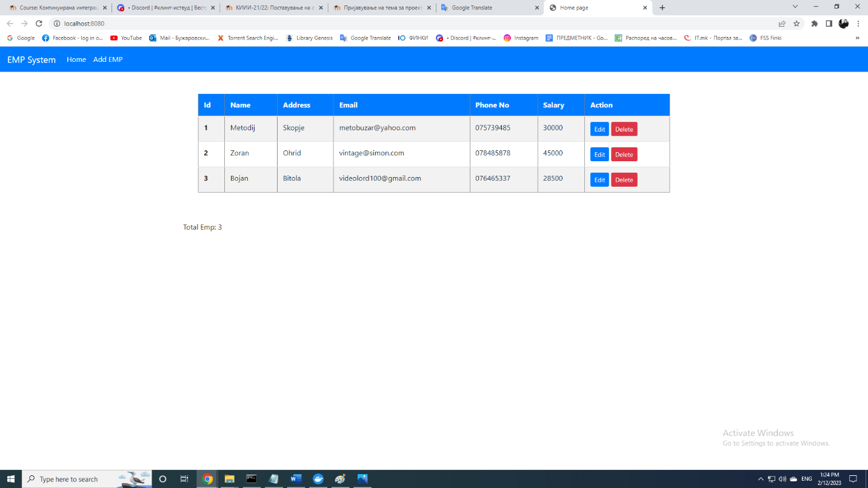Click the browser back arrow
Image resolution: width=868 pixels, height=488 pixels.
point(9,24)
